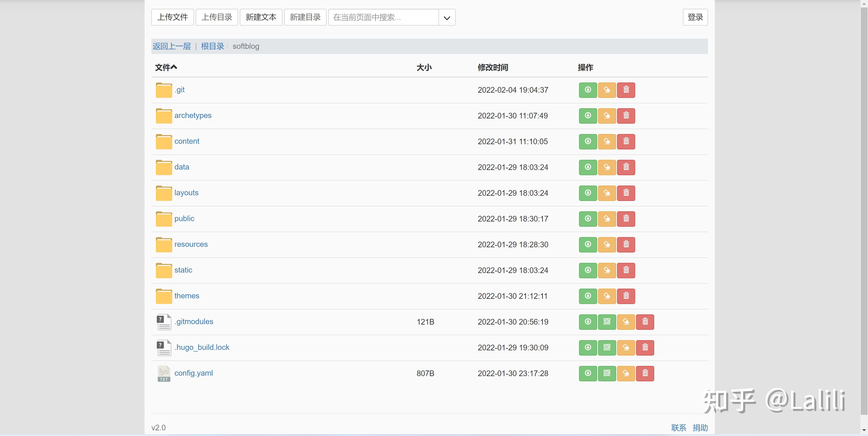This screenshot has width=868, height=436.
Task: Click the green download icon for .git folder
Action: click(x=588, y=90)
